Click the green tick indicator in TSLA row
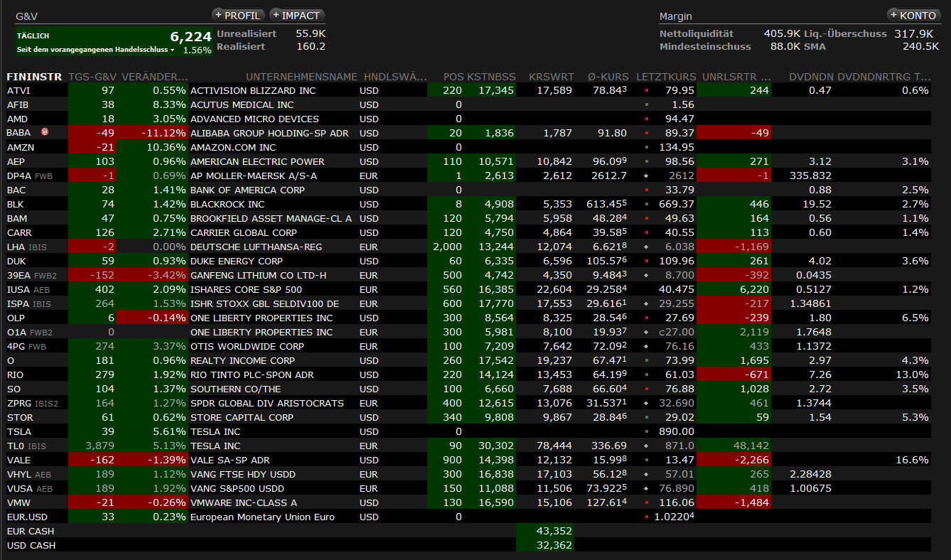The image size is (951, 560). [x=646, y=432]
